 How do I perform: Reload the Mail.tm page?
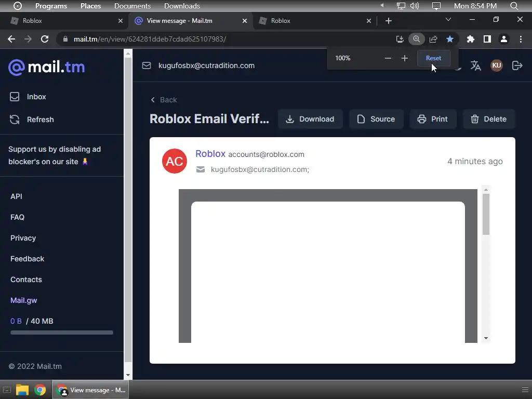click(x=45, y=39)
